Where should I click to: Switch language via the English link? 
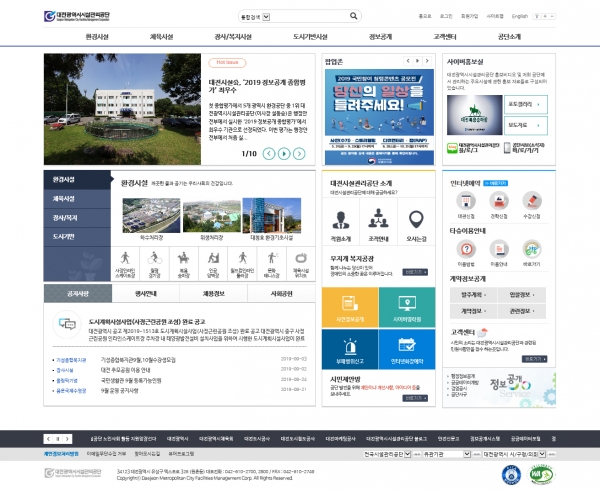click(519, 17)
